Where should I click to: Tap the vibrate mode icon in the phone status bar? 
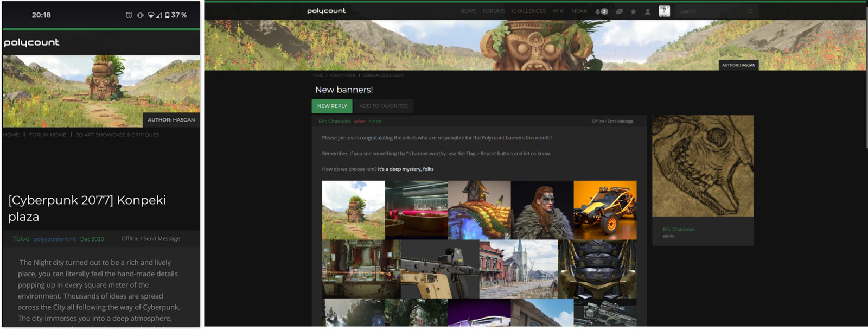click(140, 15)
